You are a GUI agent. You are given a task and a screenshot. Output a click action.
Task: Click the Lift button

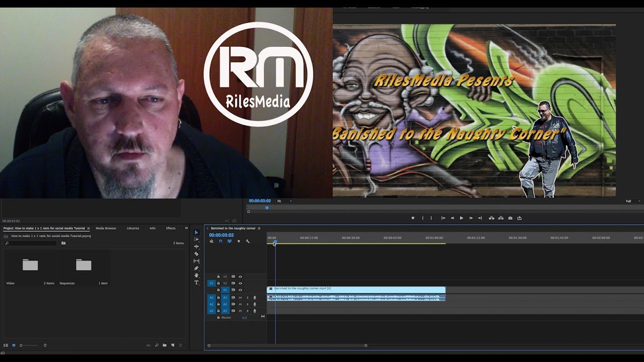[492, 218]
